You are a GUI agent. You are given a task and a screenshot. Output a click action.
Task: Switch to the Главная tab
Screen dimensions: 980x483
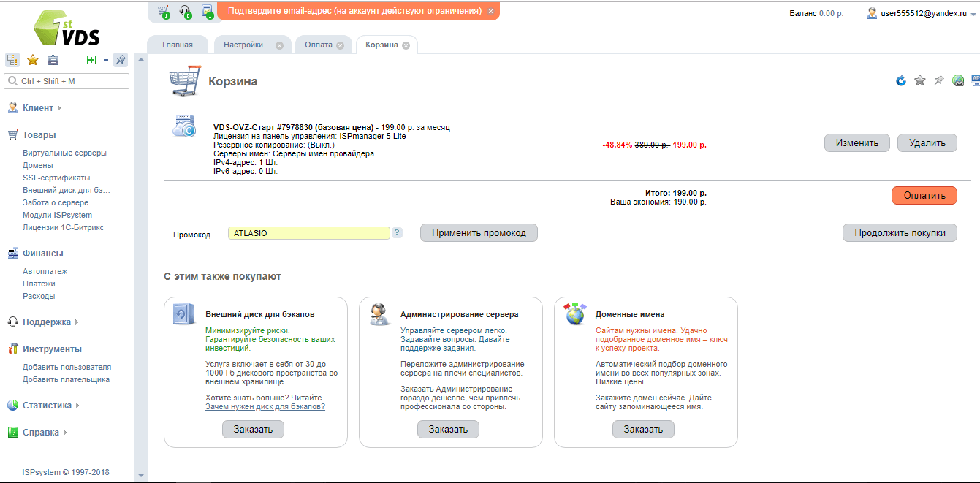pos(178,45)
